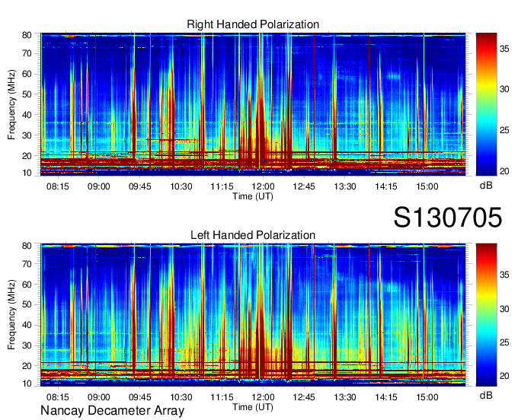The image size is (518, 420).
Task: Click the color bar of the Right Handed plot
Action: coord(486,104)
